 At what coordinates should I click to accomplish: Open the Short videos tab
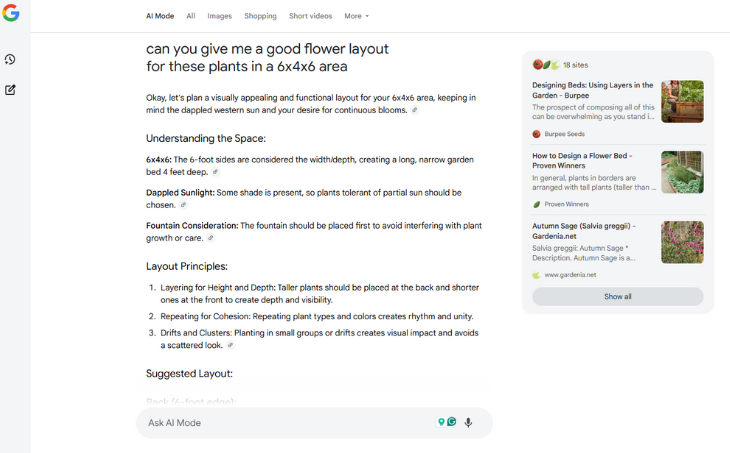pos(311,16)
